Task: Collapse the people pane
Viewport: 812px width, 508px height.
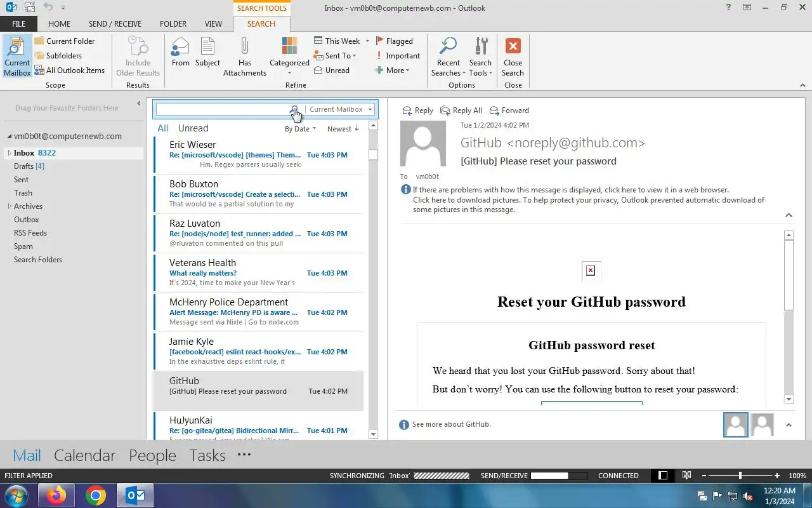Action: pos(789,425)
